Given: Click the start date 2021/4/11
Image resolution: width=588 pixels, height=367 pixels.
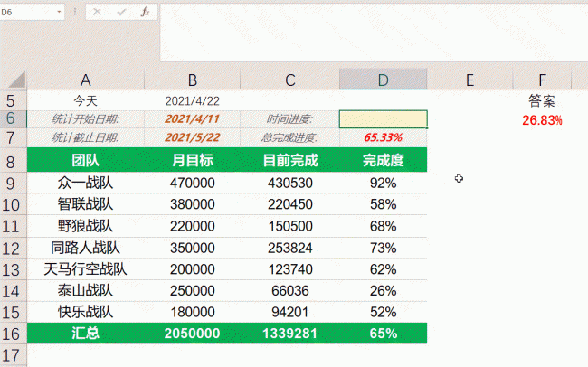Looking at the screenshot, I should (193, 118).
